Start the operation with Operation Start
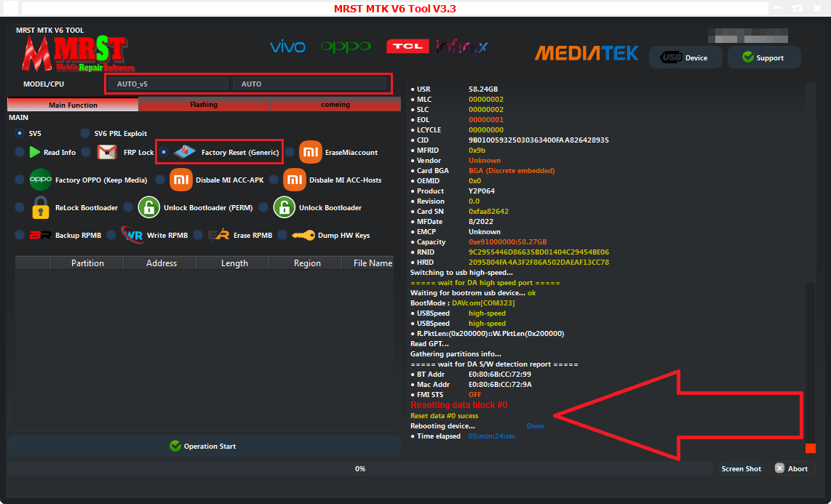Screen dimensions: 831x504 pyautogui.click(x=204, y=447)
